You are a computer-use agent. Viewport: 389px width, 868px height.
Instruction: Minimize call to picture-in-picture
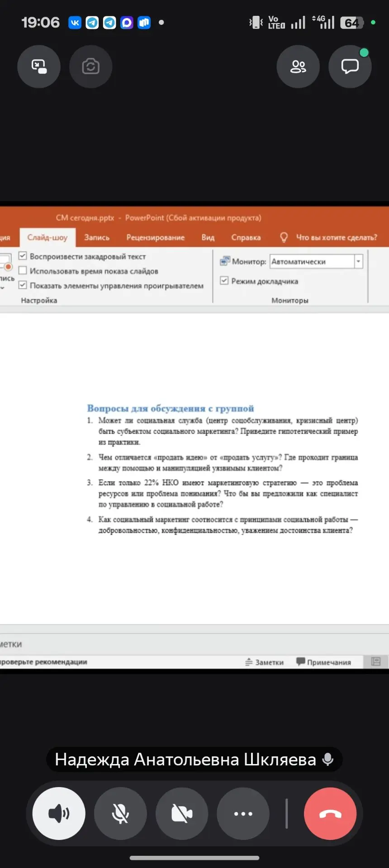[39, 66]
